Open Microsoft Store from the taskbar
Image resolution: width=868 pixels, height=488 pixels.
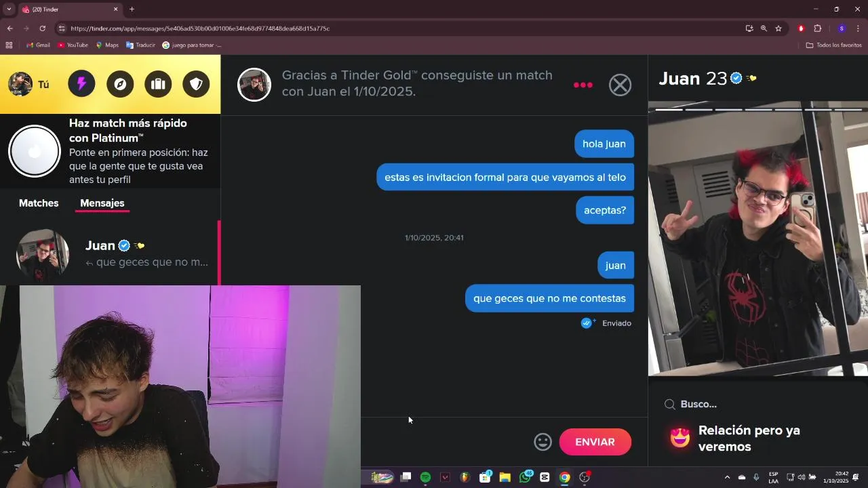tap(485, 477)
